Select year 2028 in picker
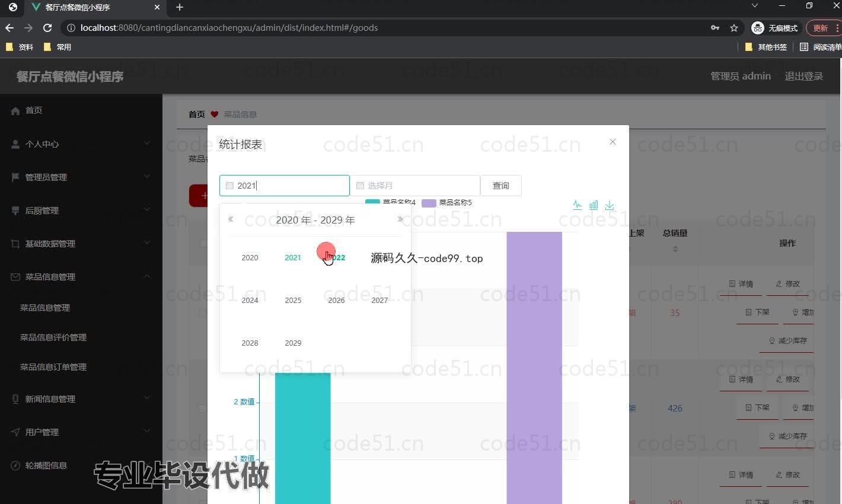The width and height of the screenshot is (842, 504). [250, 343]
